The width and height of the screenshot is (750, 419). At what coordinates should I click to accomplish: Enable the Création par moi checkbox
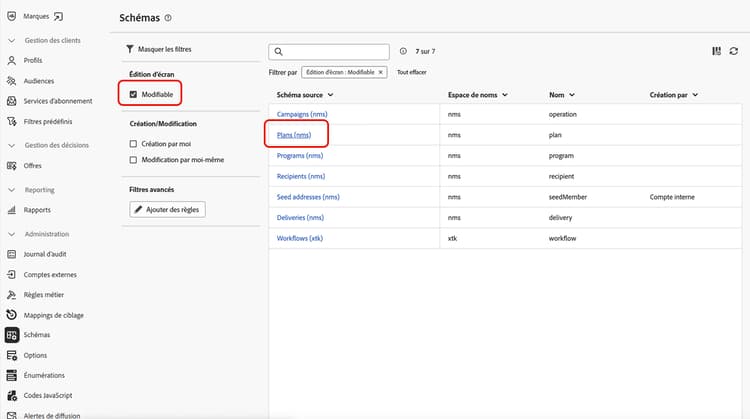[133, 144]
